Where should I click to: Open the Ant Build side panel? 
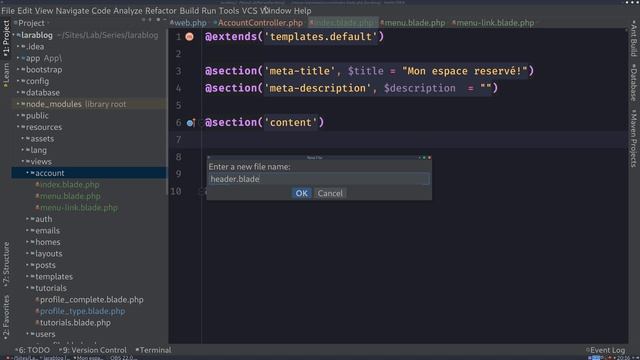[633, 38]
